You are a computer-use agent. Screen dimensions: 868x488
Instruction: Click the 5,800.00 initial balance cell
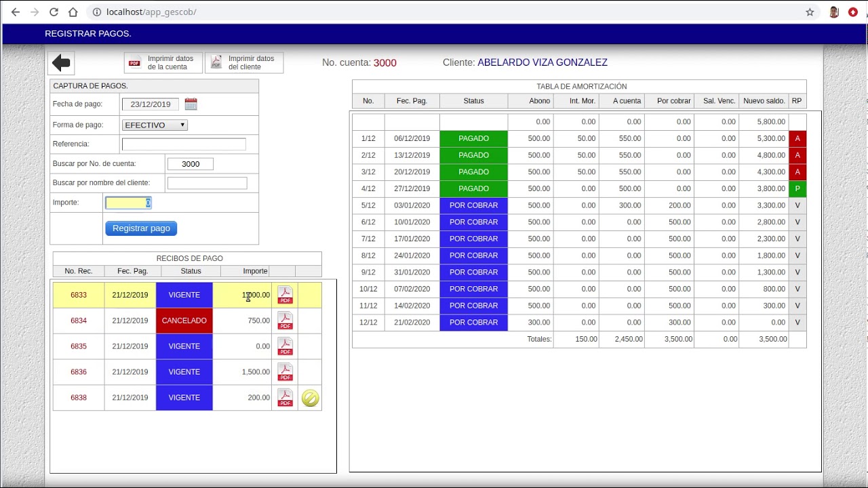pyautogui.click(x=764, y=122)
